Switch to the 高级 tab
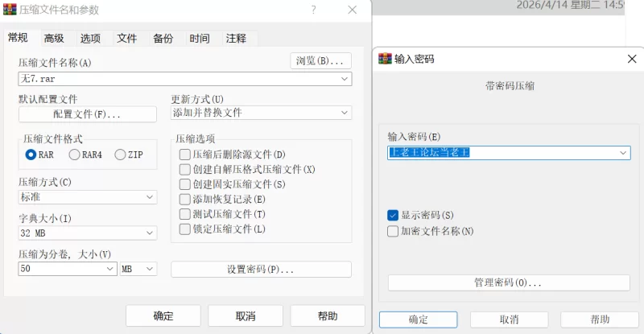Viewport: 644px width, 334px height. coord(54,38)
